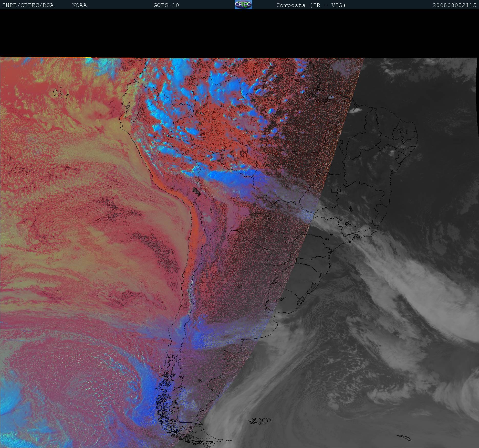Viewport: 479px width, 448px height.
Task: Click the GOES-10 satellite label
Action: 166,5
